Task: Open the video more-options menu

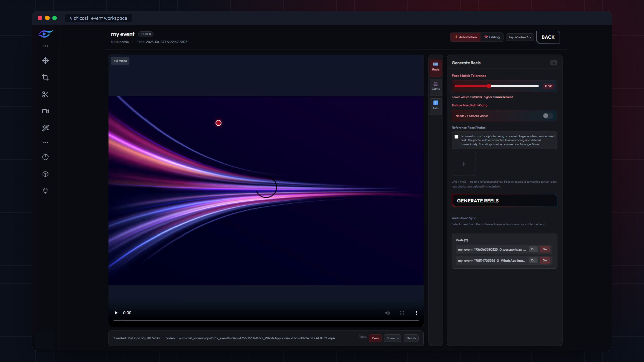Action: (x=416, y=313)
